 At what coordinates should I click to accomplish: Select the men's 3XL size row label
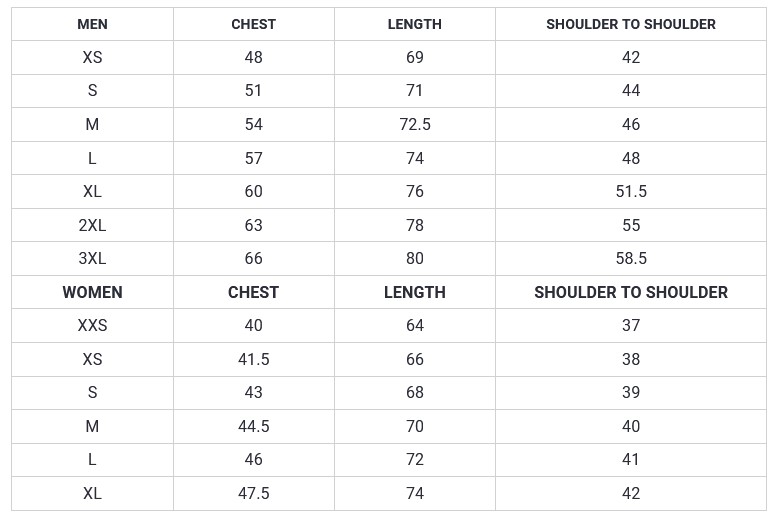pos(93,258)
